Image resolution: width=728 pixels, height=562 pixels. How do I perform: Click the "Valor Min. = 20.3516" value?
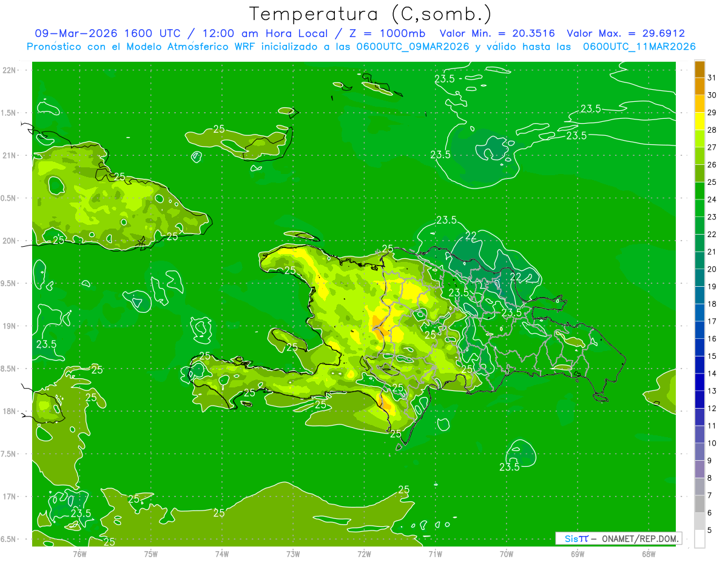[x=498, y=33]
